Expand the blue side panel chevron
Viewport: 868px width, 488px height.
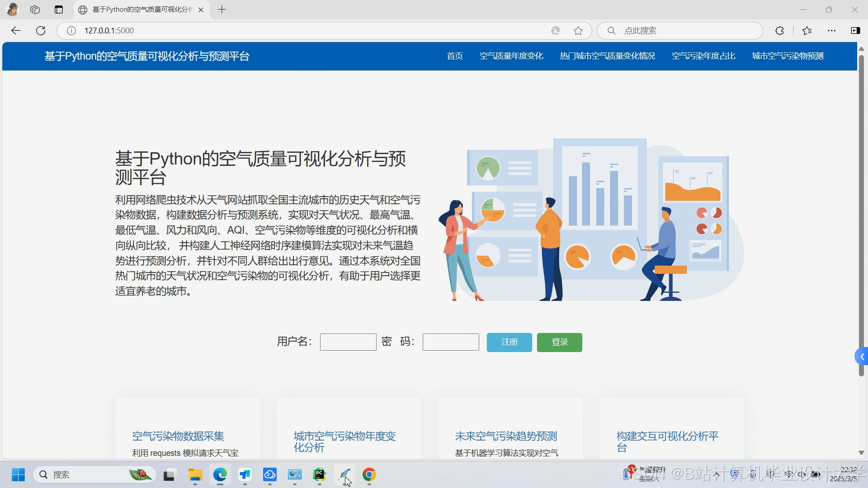point(862,357)
